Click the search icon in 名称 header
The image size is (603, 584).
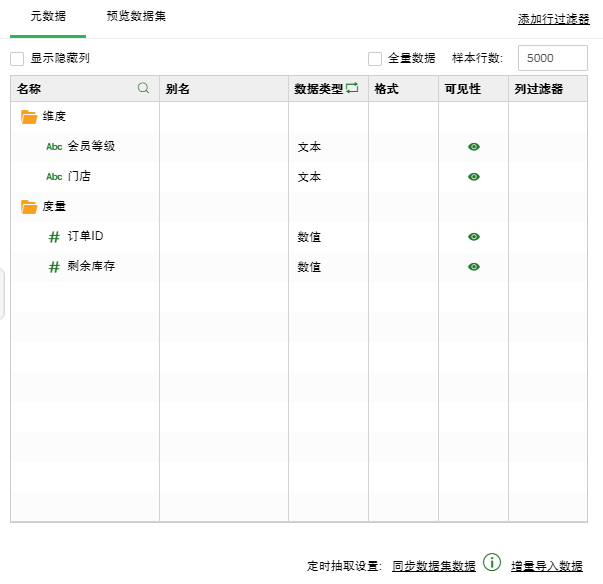(143, 88)
